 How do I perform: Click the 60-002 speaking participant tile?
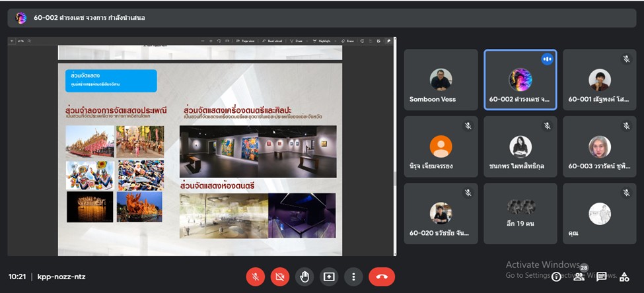pos(520,80)
